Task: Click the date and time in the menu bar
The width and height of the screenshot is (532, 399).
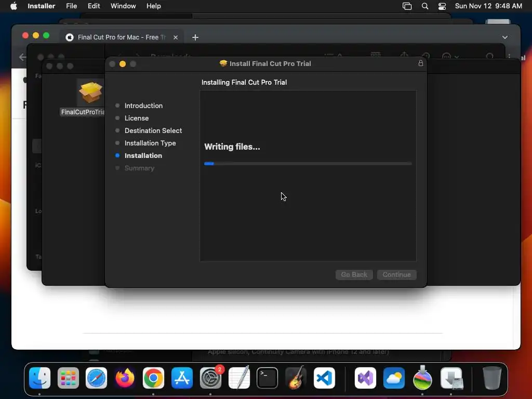Action: tap(488, 6)
